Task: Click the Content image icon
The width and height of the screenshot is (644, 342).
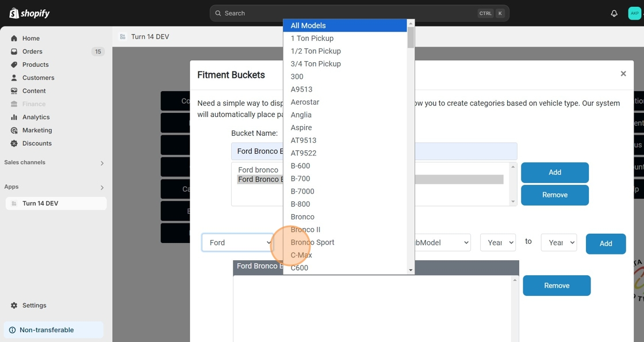Action: pyautogui.click(x=14, y=91)
